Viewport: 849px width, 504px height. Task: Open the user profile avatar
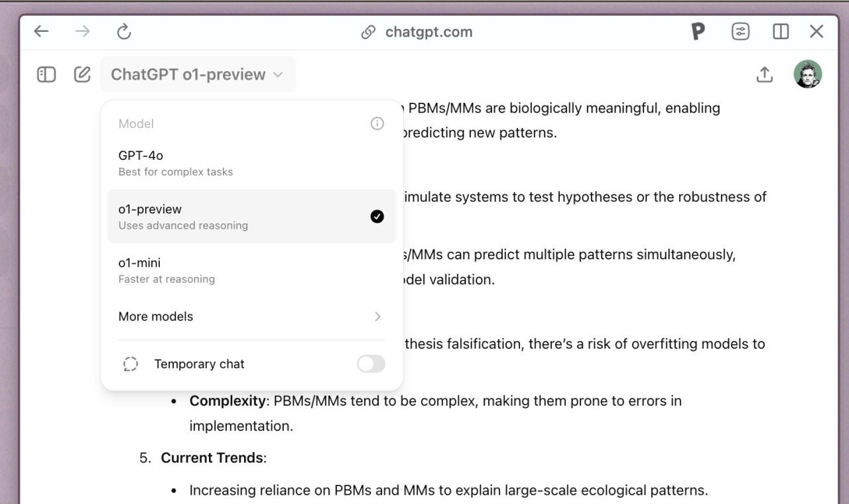[x=808, y=74]
